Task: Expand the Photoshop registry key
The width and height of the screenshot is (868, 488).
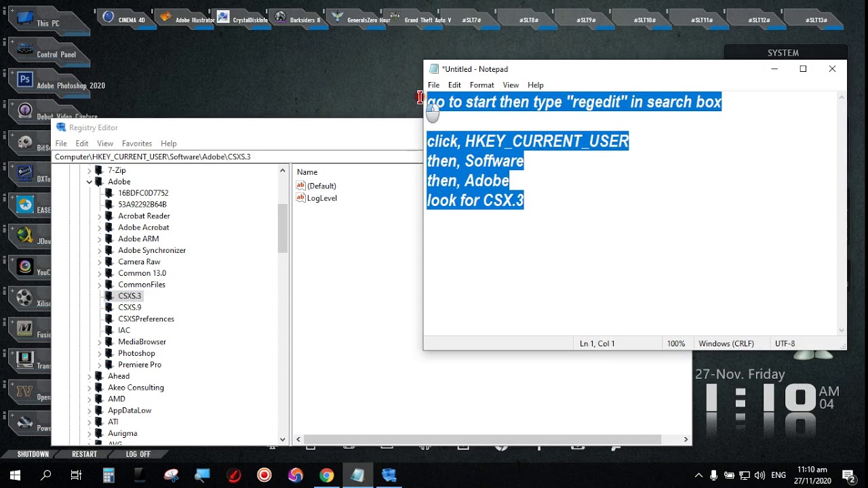Action: [x=99, y=353]
